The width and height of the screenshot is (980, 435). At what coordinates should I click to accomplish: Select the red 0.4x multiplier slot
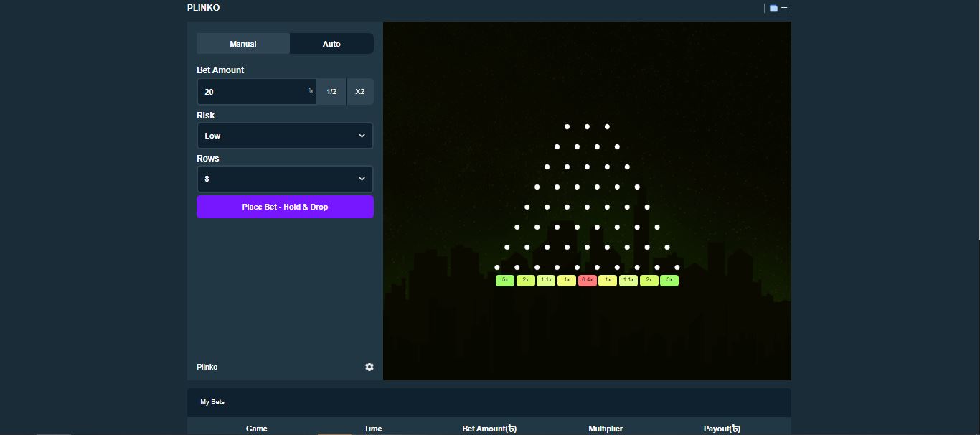[587, 280]
